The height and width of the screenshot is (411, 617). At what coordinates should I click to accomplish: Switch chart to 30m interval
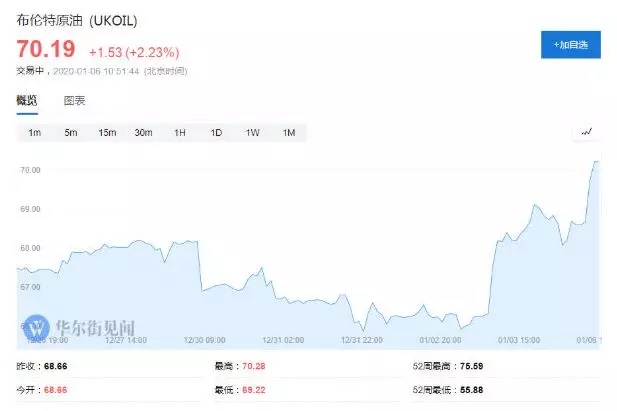point(143,133)
